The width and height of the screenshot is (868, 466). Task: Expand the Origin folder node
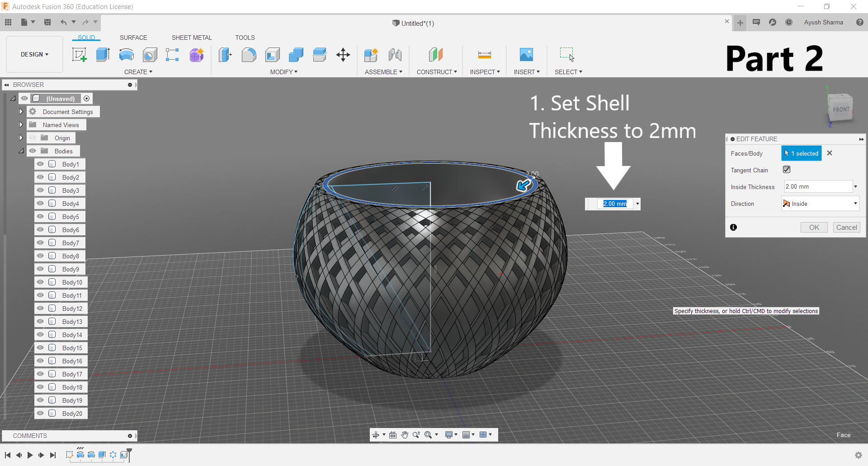pos(21,138)
